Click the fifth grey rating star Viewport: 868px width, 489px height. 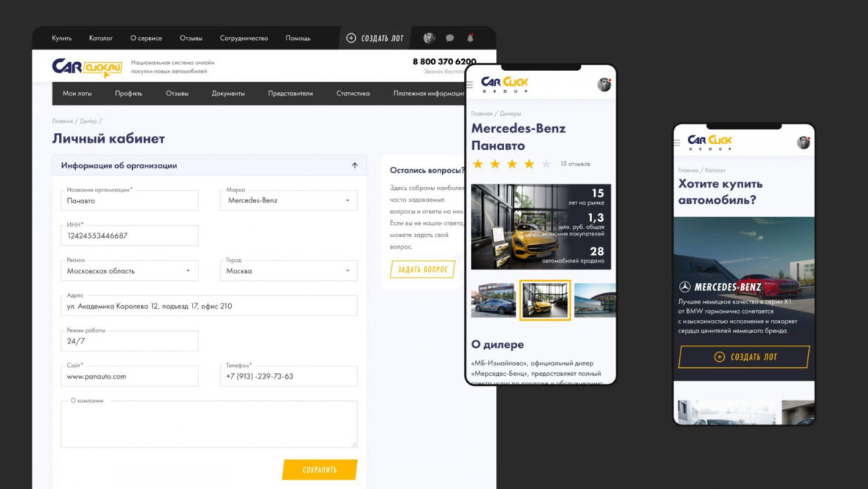click(x=546, y=164)
